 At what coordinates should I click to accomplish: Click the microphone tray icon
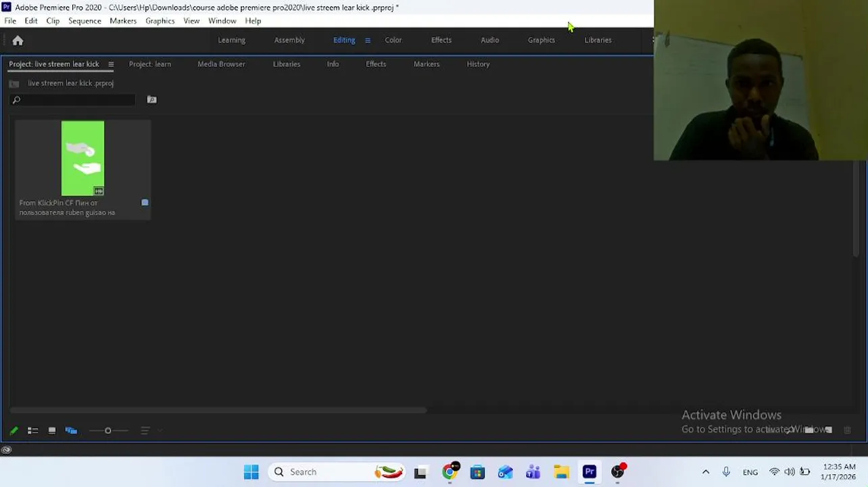[726, 472]
